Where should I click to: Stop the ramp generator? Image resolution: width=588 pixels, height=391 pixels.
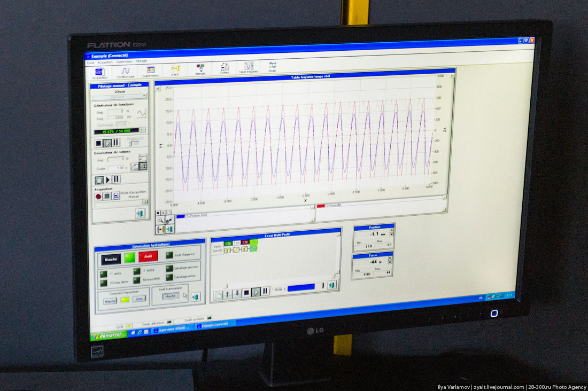click(99, 181)
